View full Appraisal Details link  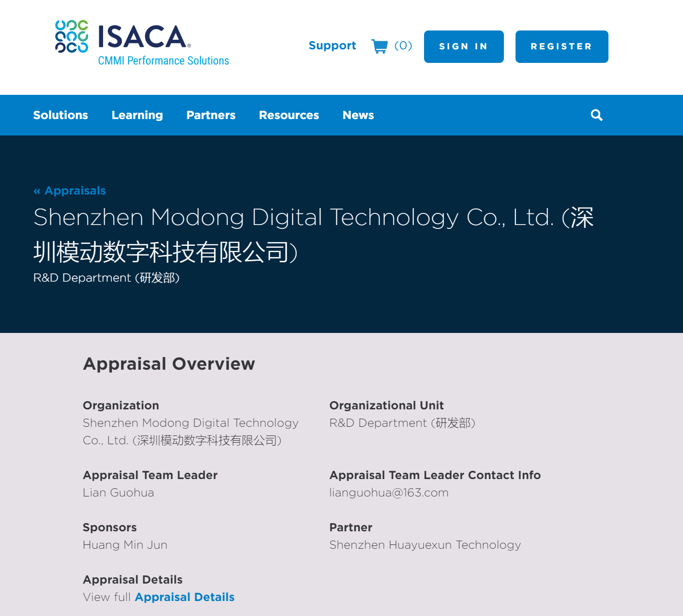pyautogui.click(x=184, y=597)
